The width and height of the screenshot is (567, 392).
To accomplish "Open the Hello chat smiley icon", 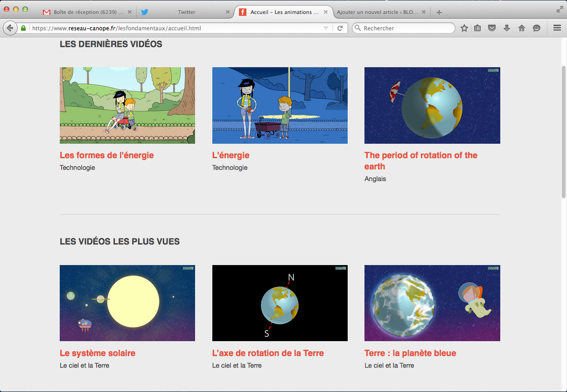I will pos(537,28).
